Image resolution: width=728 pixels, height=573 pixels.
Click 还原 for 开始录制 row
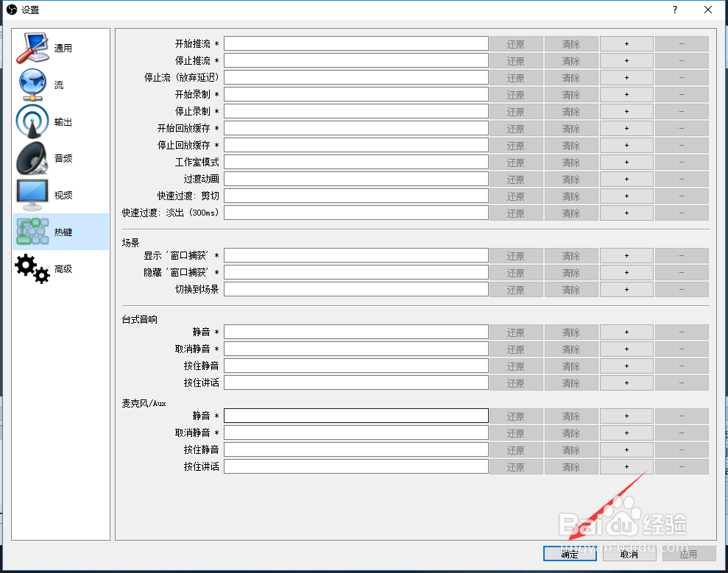point(516,95)
